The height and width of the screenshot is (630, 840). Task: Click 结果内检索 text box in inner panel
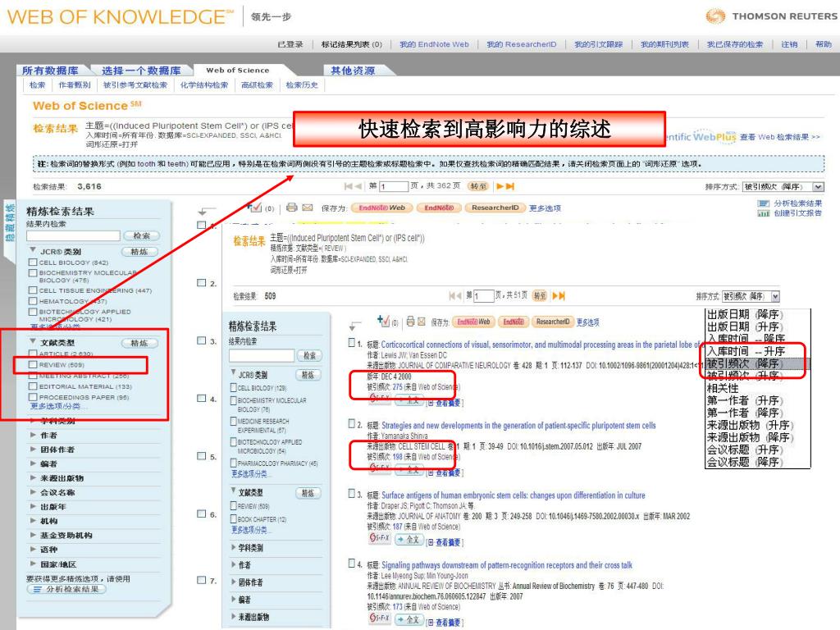[262, 355]
